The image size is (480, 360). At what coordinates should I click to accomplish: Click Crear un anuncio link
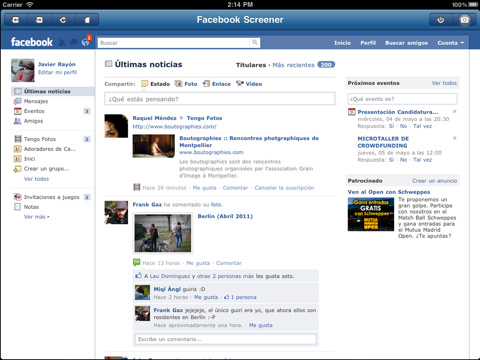(x=434, y=181)
